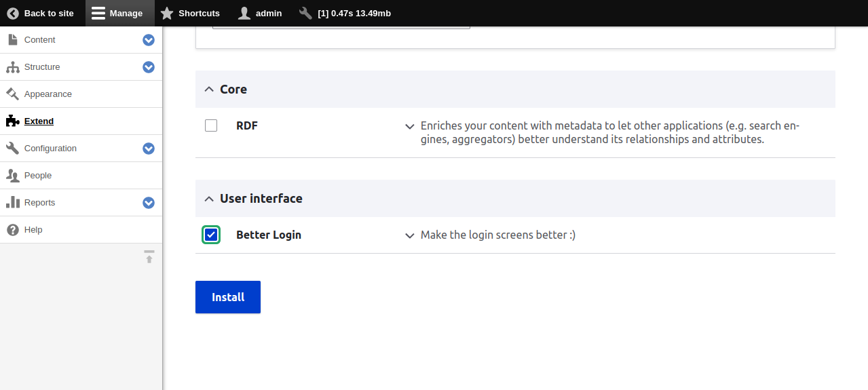Click the Manage hamburger icon
Viewport: 868px width, 390px height.
(98, 13)
